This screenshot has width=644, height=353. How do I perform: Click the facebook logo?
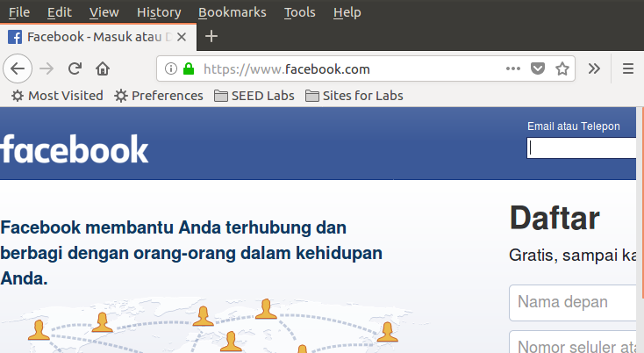click(74, 148)
